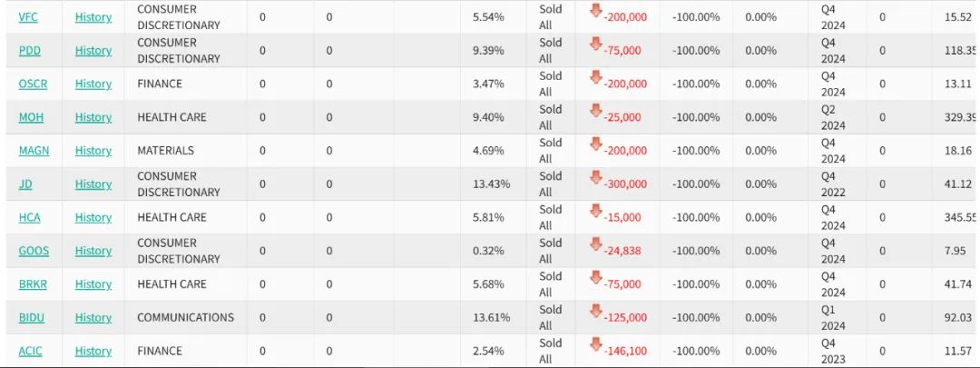Open the MOH ticker link

[x=31, y=117]
